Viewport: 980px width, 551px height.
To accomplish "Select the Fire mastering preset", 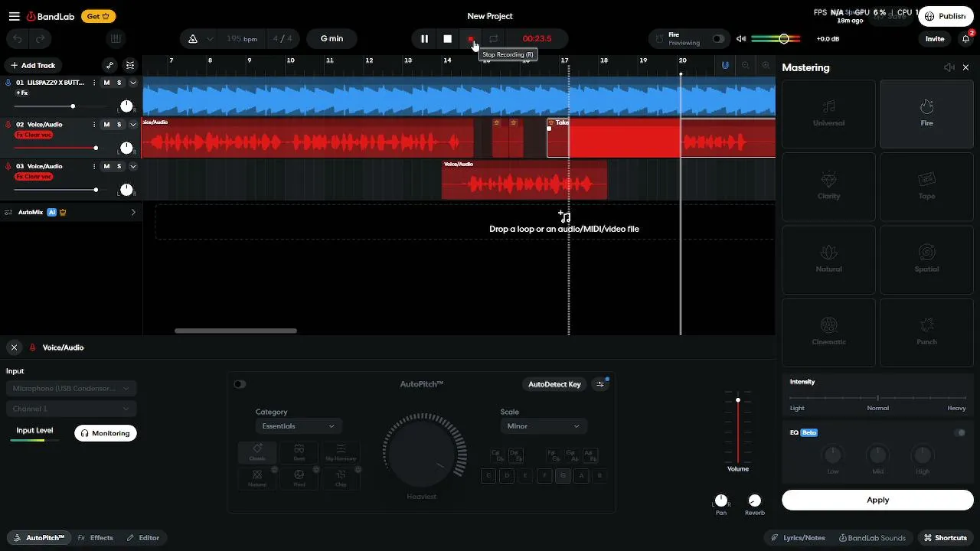I will coord(926,114).
